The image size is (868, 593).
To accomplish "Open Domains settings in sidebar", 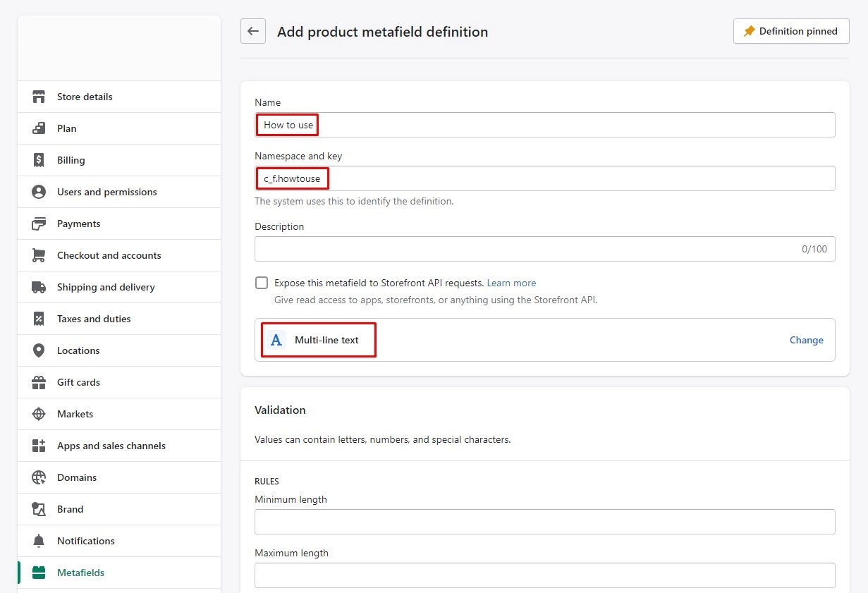I will click(76, 477).
